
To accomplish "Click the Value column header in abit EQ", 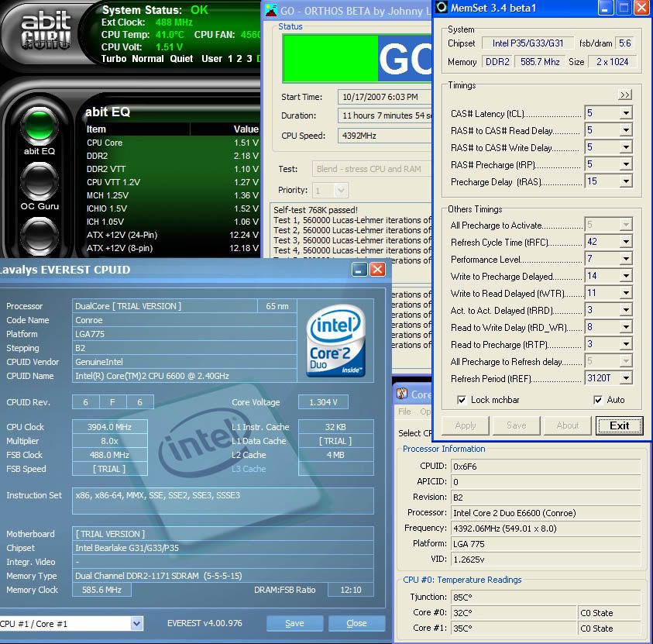I will coord(225,129).
